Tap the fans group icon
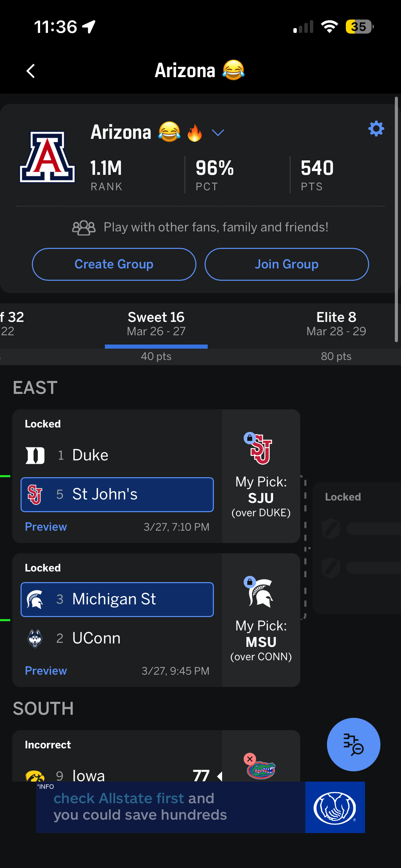The image size is (401, 868). pos(84,228)
